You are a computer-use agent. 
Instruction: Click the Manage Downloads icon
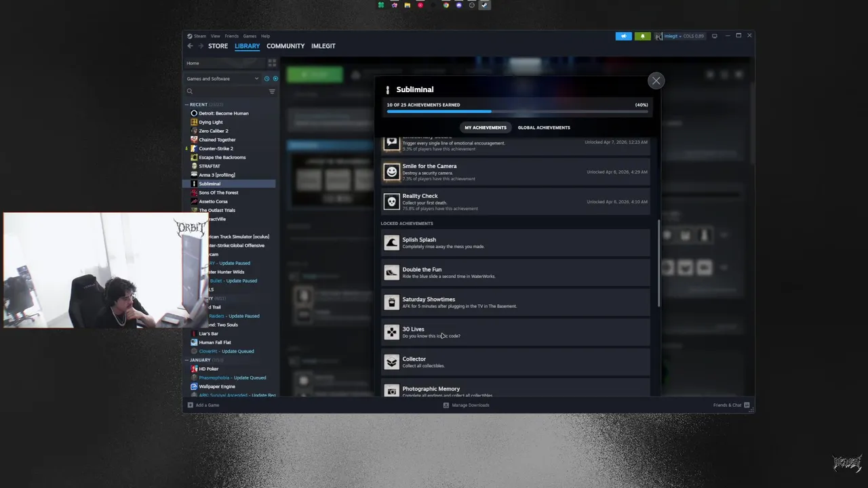tap(446, 405)
